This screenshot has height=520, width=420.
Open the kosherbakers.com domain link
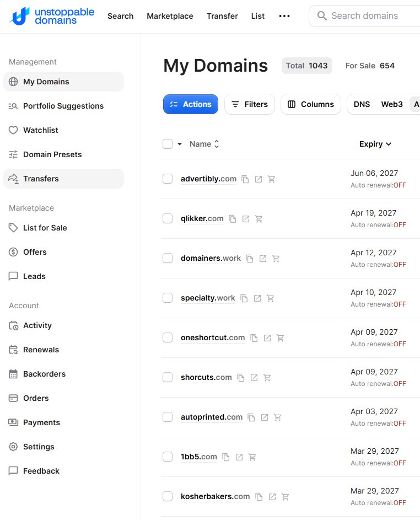(215, 496)
